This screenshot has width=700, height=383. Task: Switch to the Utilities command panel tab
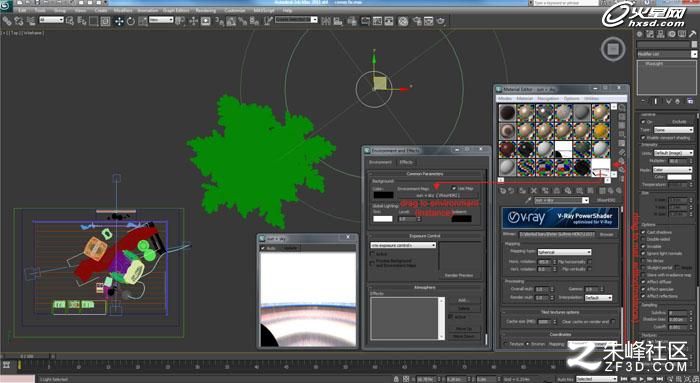click(692, 34)
